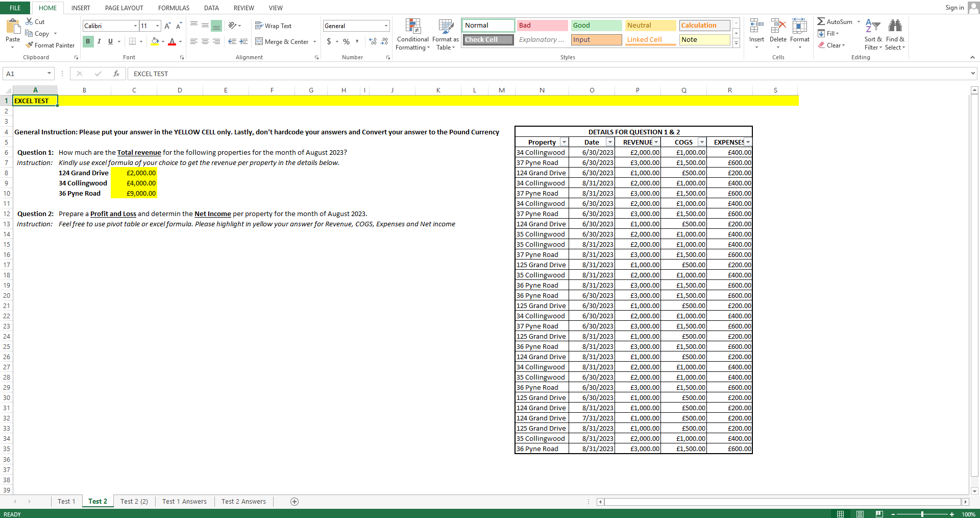The height and width of the screenshot is (518, 980).
Task: Switch to Test 1 Answers sheet tab
Action: point(184,502)
